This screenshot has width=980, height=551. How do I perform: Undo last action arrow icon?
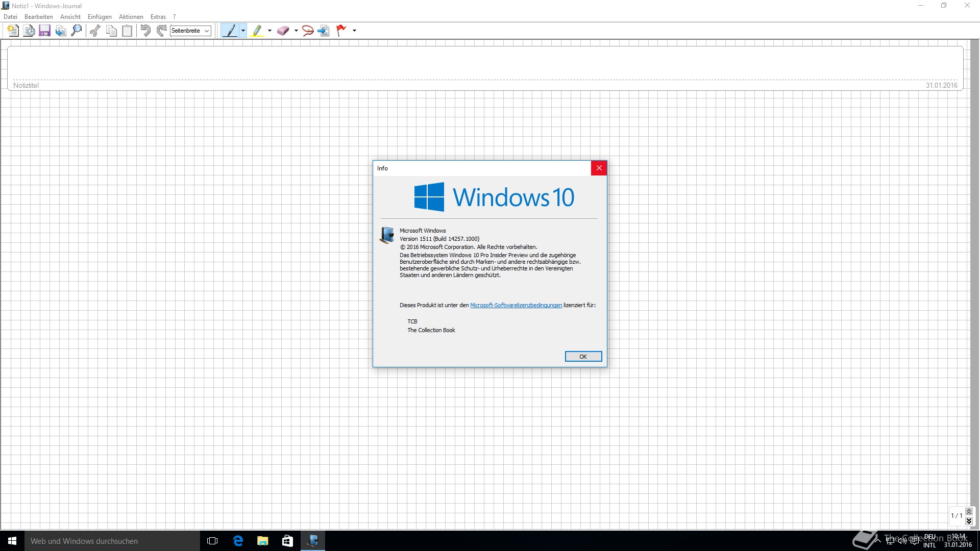[x=145, y=31]
